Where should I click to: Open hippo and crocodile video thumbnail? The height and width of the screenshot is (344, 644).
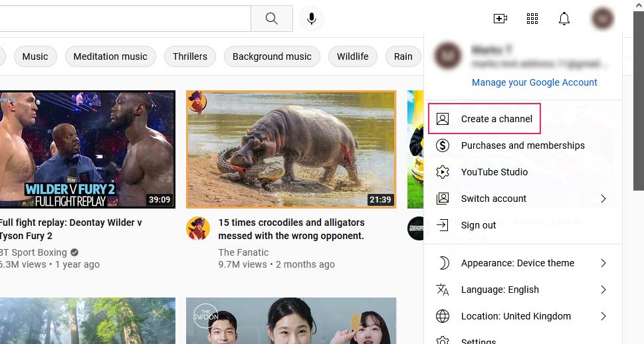coord(291,149)
